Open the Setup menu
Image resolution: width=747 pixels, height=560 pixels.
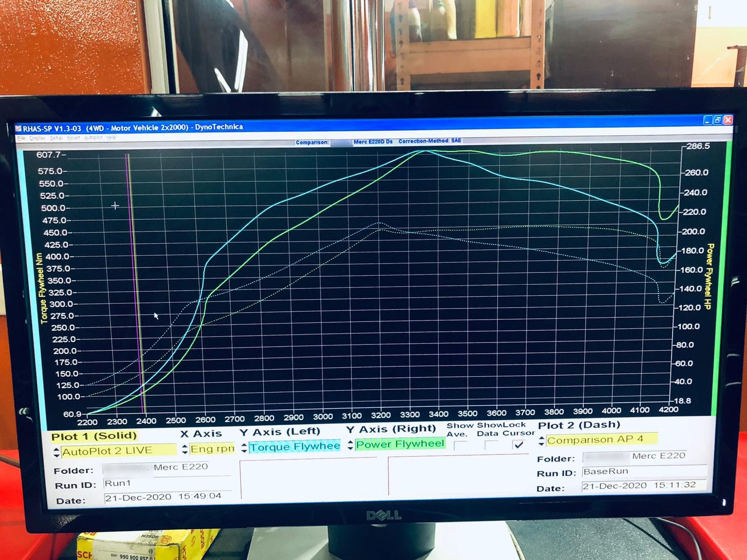click(56, 138)
